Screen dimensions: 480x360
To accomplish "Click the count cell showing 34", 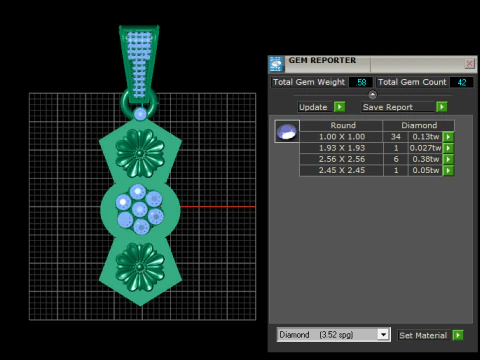I will coord(396,137).
